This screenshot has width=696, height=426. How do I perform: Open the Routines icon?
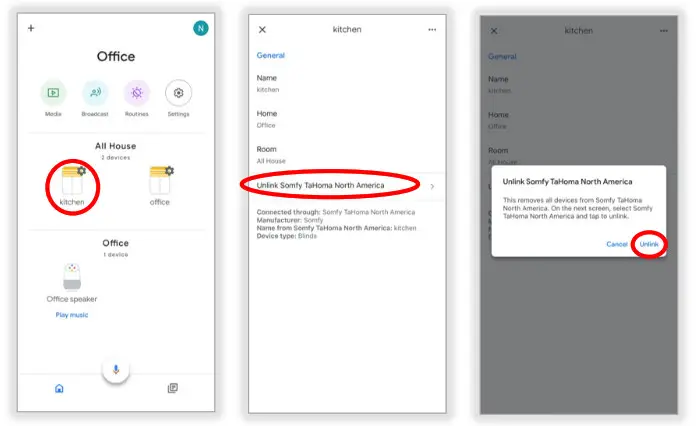tap(137, 93)
